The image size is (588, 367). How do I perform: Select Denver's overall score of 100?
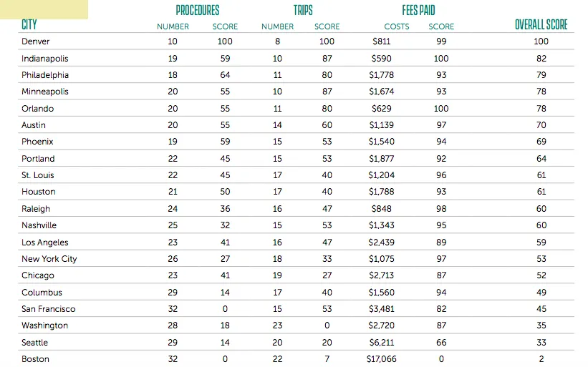541,41
